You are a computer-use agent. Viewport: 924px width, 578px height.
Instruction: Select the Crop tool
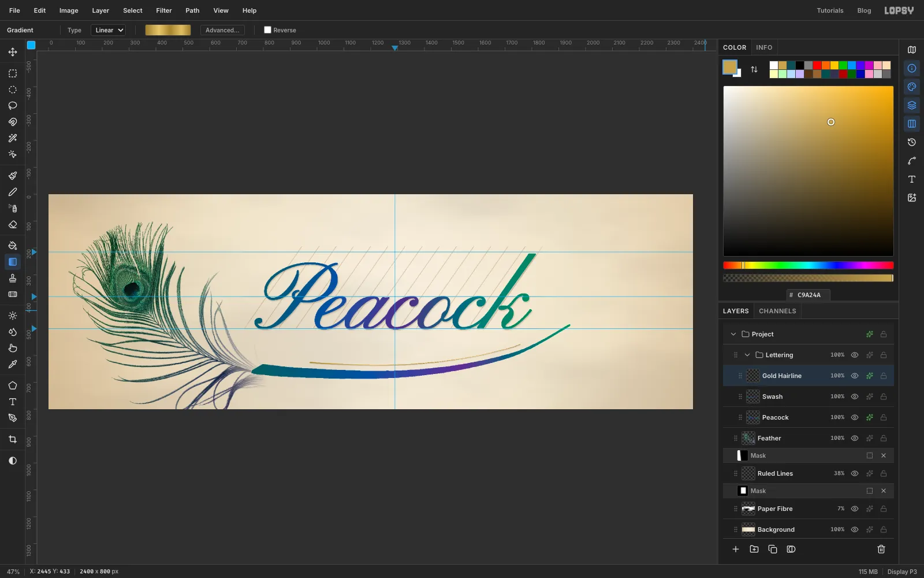[x=13, y=440]
